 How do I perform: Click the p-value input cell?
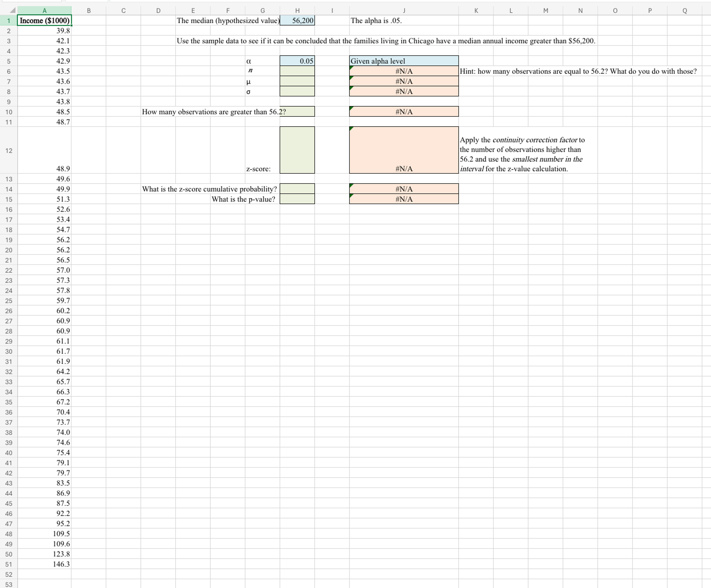tap(297, 199)
